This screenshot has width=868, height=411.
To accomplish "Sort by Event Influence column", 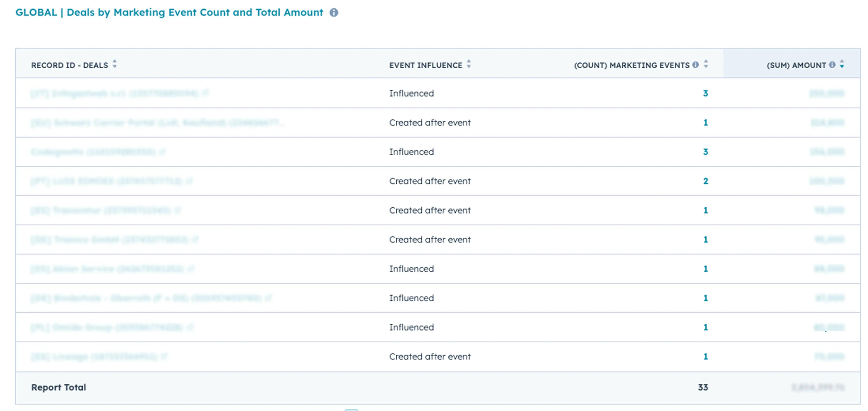I will 468,64.
